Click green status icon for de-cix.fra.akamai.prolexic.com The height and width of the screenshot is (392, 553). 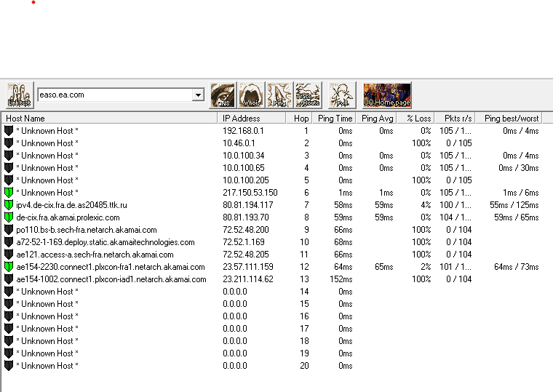pos(9,217)
